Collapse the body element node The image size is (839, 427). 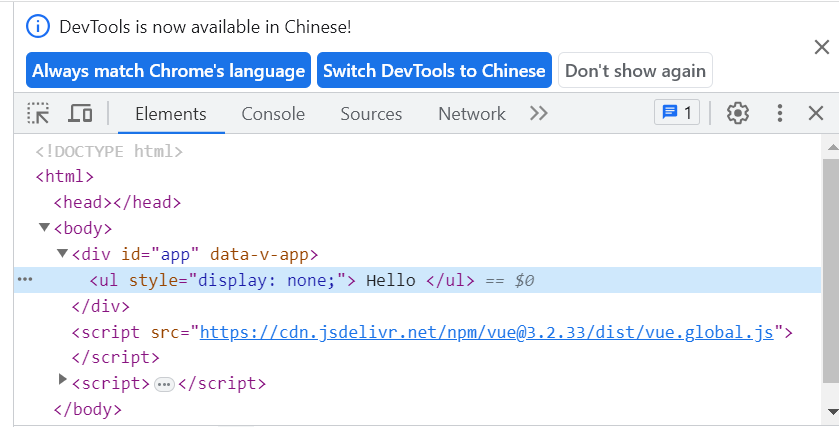point(44,227)
